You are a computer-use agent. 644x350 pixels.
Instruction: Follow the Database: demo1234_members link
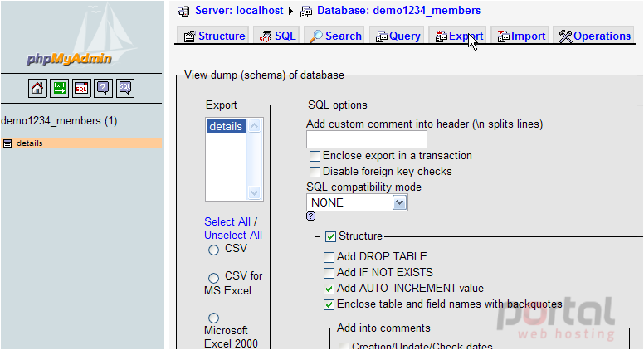point(398,11)
